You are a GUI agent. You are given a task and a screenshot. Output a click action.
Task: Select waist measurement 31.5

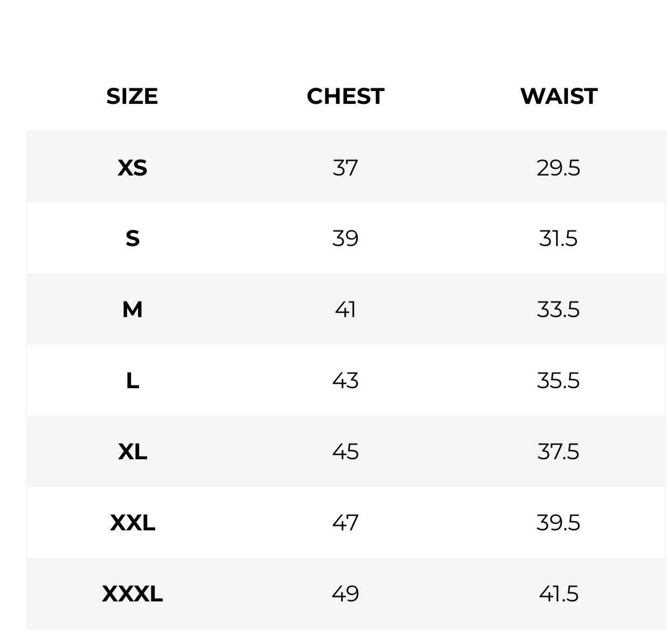pos(559,238)
